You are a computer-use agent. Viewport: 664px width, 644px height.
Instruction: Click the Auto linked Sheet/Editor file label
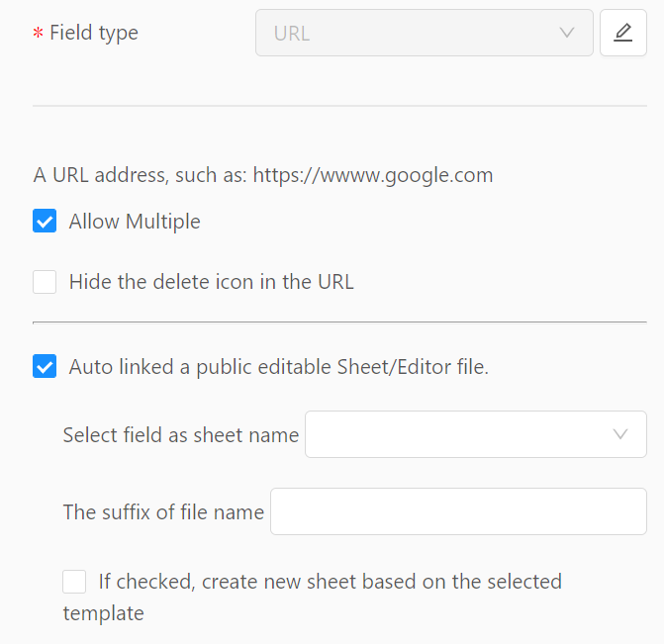[x=279, y=367]
